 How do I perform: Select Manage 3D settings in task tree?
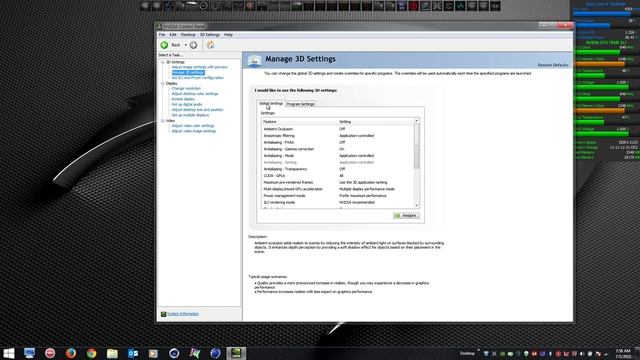coord(188,72)
